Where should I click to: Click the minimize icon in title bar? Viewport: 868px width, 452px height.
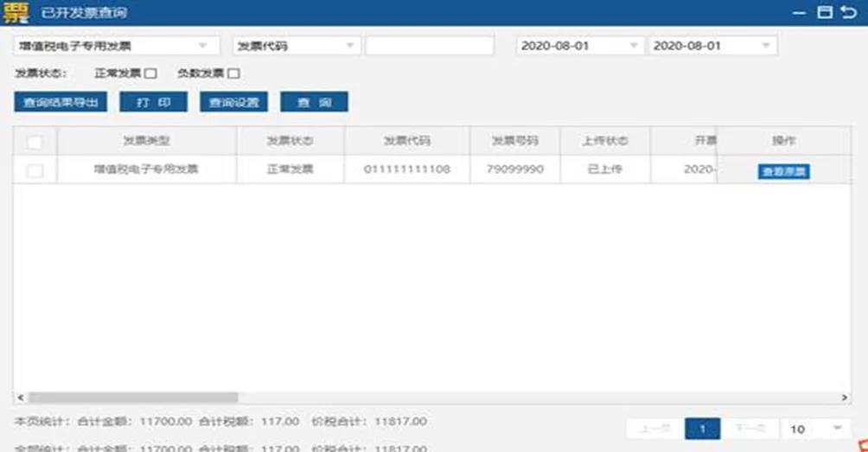[x=800, y=12]
